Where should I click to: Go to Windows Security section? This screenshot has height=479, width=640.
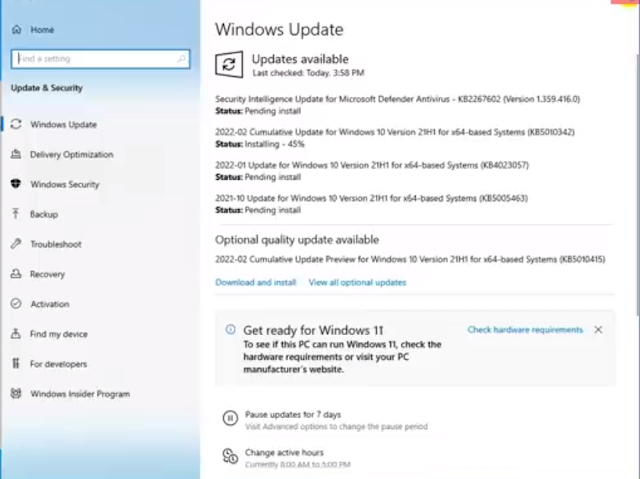coord(65,184)
